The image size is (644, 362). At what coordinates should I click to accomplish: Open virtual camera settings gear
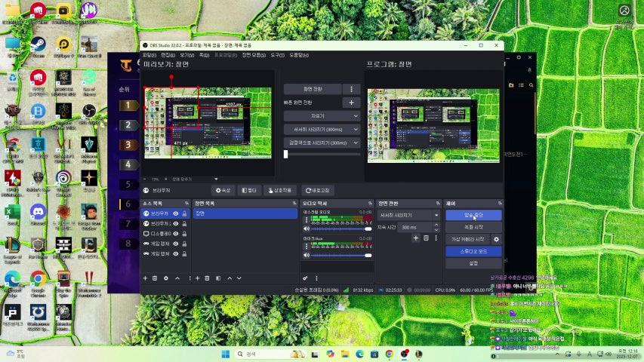[x=496, y=239]
